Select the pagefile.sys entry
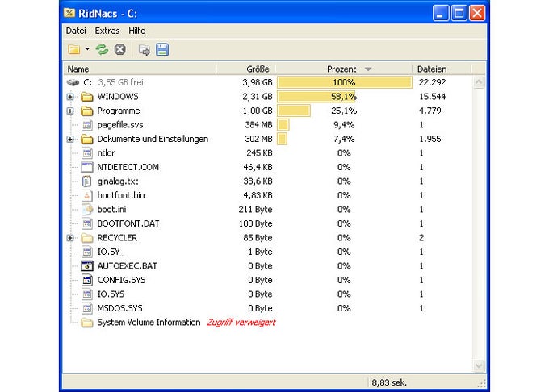Screen dimensions: 549x392 pos(120,125)
